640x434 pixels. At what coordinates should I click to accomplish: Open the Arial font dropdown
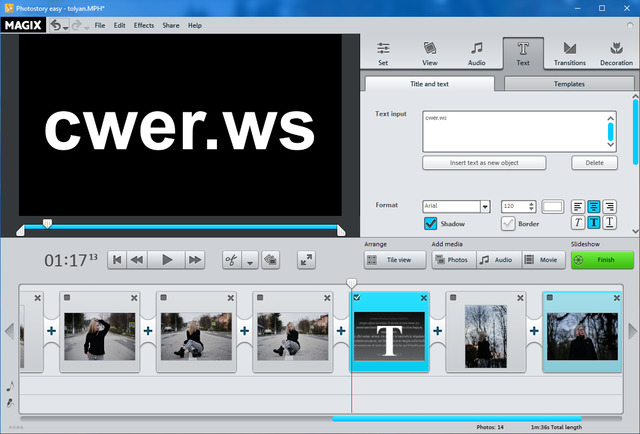pyautogui.click(x=485, y=207)
